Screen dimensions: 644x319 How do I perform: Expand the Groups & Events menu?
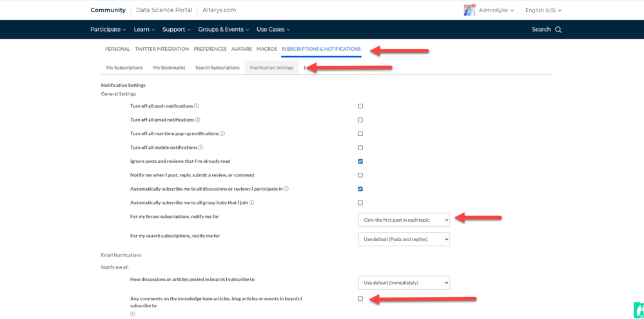point(224,30)
